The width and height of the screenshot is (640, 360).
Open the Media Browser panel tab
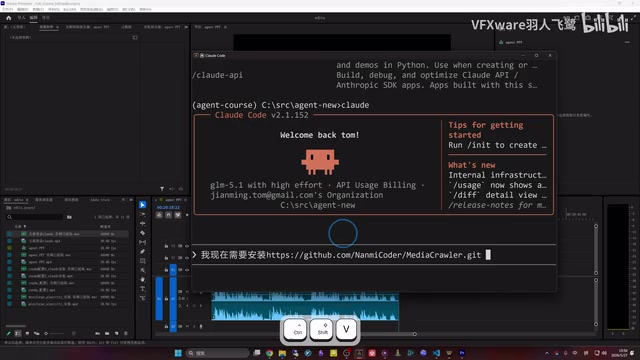coord(44,200)
